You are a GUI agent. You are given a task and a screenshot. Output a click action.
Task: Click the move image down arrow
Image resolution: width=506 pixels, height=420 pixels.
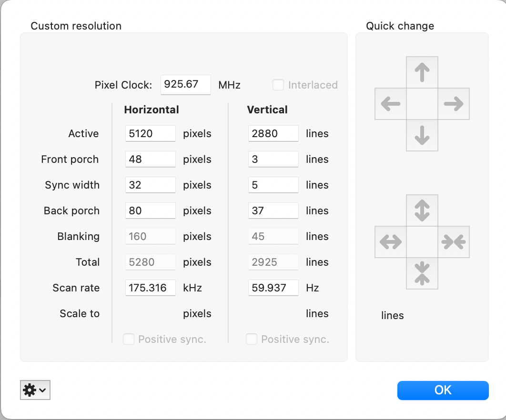(x=422, y=135)
